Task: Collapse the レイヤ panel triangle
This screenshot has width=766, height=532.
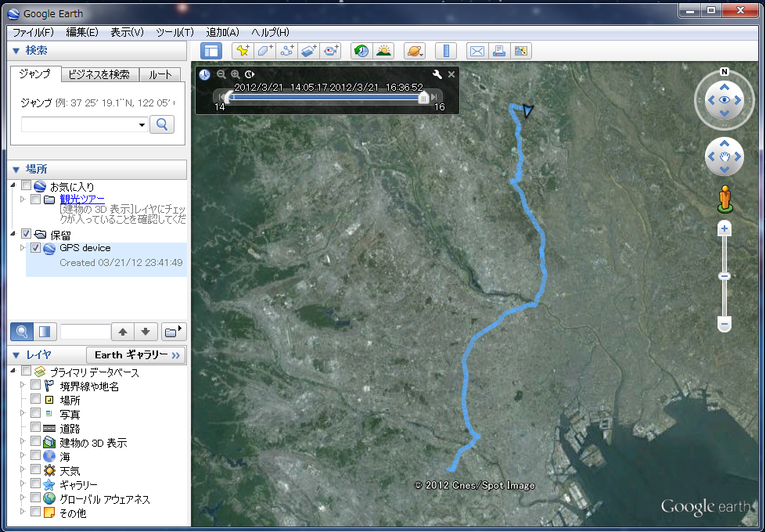Action: pos(16,355)
